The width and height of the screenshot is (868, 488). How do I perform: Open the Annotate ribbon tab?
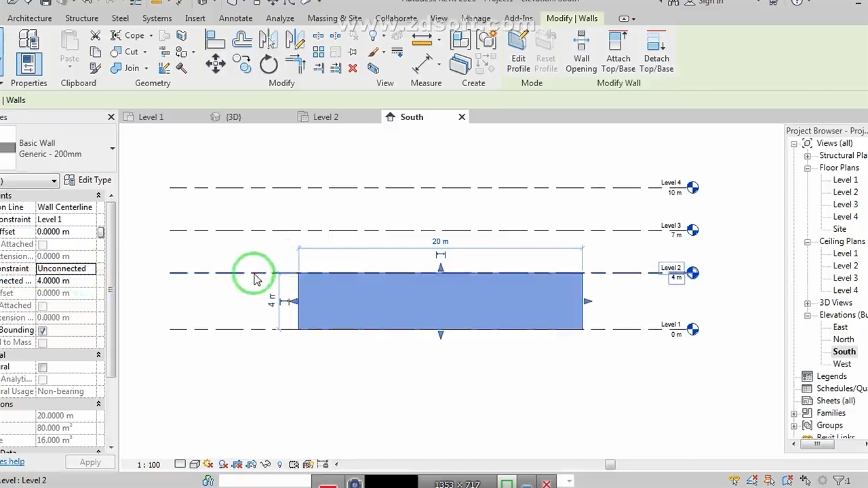pyautogui.click(x=235, y=18)
